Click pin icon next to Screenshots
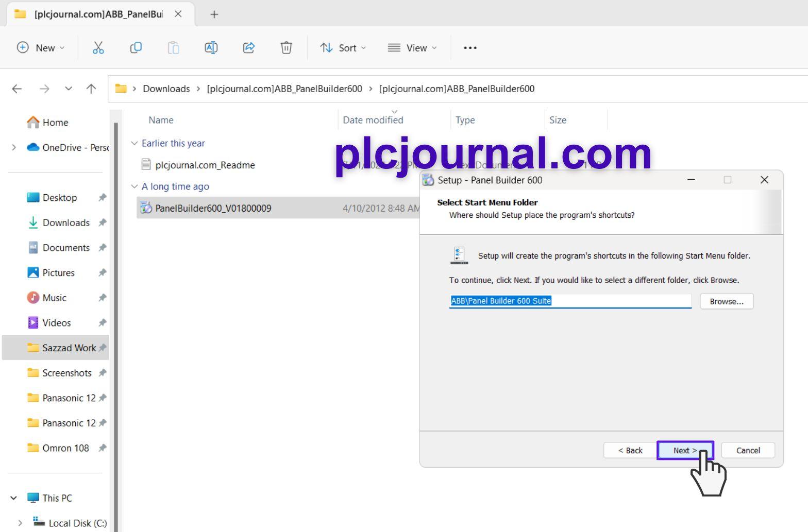The height and width of the screenshot is (532, 808). [103, 373]
